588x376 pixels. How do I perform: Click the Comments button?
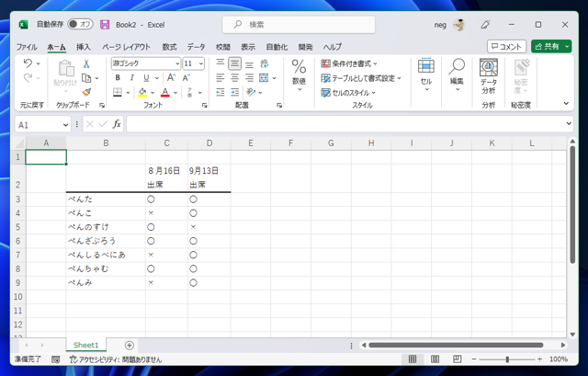[506, 47]
